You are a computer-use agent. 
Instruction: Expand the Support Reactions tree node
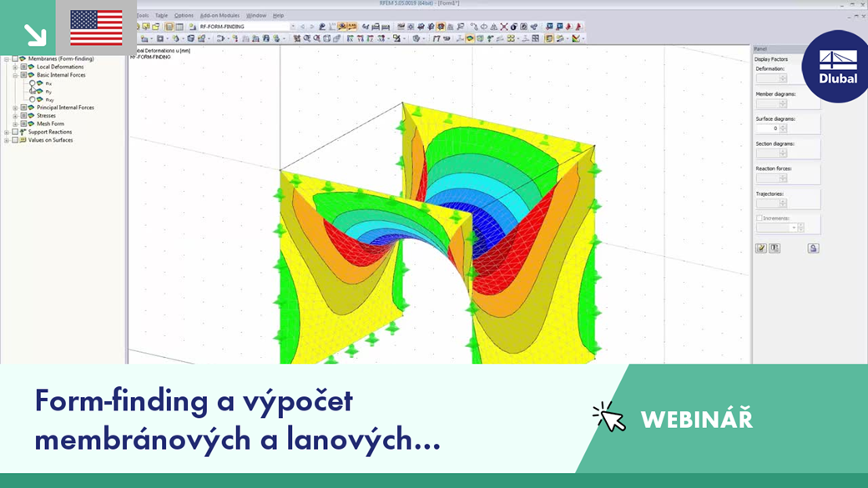click(x=7, y=133)
